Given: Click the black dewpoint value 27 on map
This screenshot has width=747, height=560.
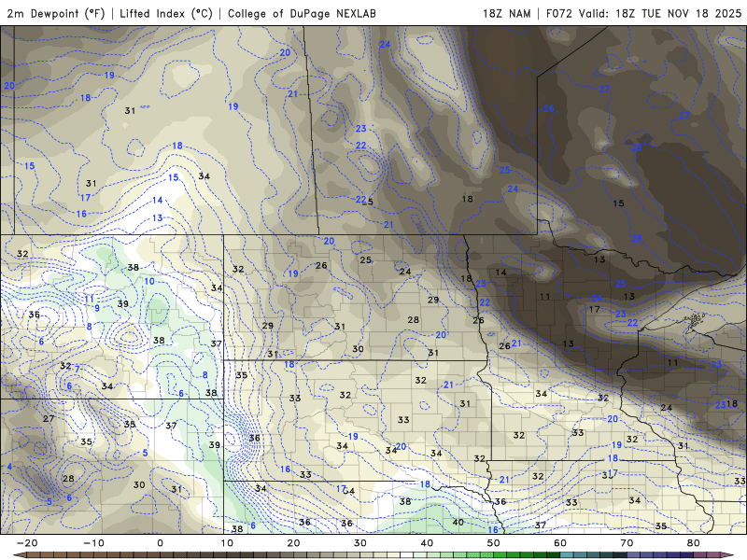Looking at the screenshot, I should 49,418.
